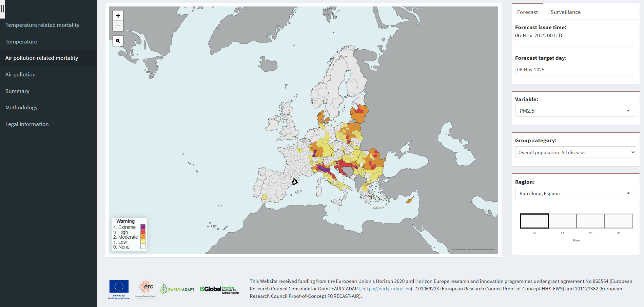Click the ISGlobal logo

[x=219, y=289]
